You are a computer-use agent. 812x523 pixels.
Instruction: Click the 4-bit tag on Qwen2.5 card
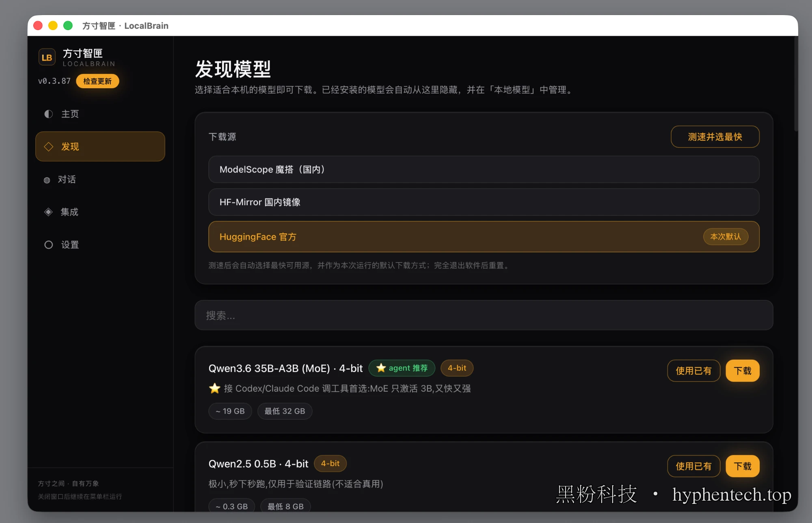pyautogui.click(x=330, y=463)
